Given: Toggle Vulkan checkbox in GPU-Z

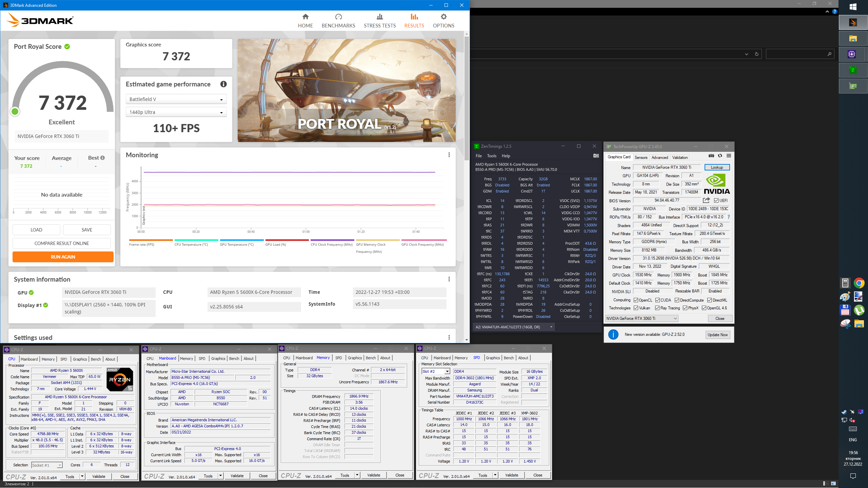Looking at the screenshot, I should 636,308.
